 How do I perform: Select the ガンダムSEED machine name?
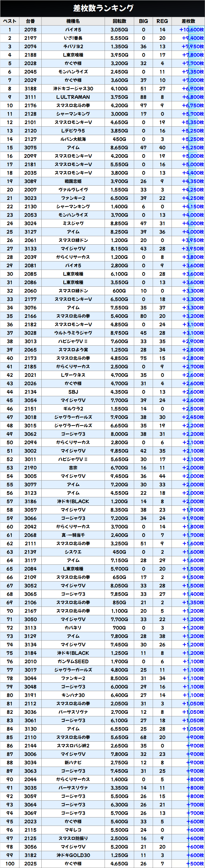point(73,661)
